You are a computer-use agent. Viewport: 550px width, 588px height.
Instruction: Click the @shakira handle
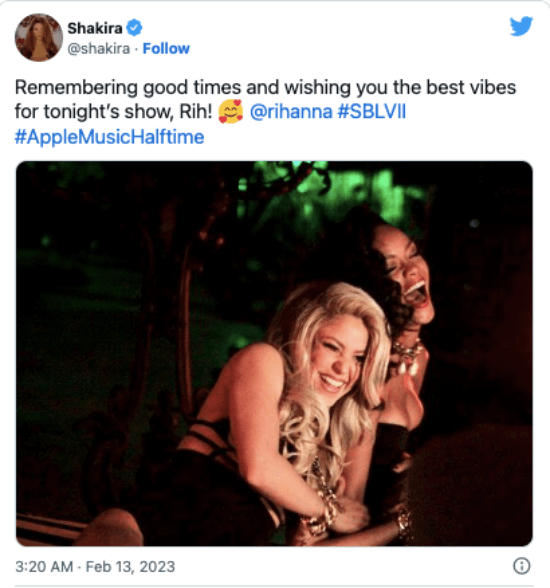point(99,49)
